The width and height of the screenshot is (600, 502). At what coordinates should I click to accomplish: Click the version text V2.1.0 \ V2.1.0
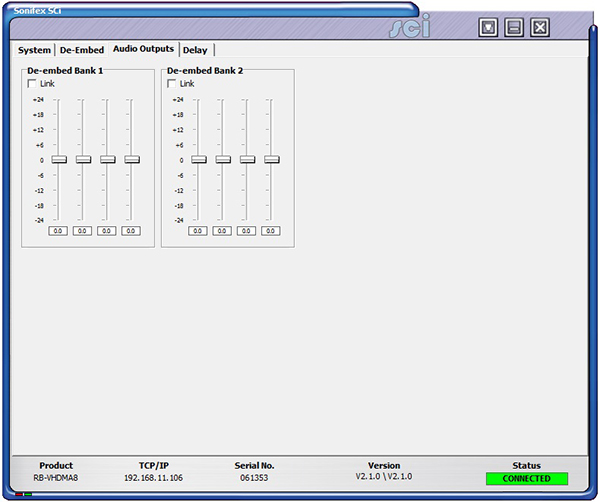tap(384, 477)
